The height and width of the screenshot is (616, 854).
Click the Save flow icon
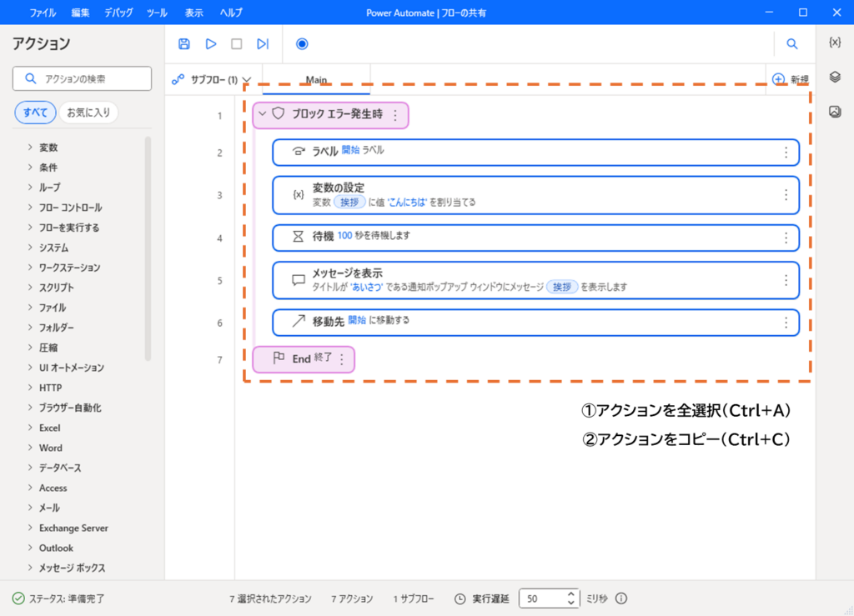(184, 44)
